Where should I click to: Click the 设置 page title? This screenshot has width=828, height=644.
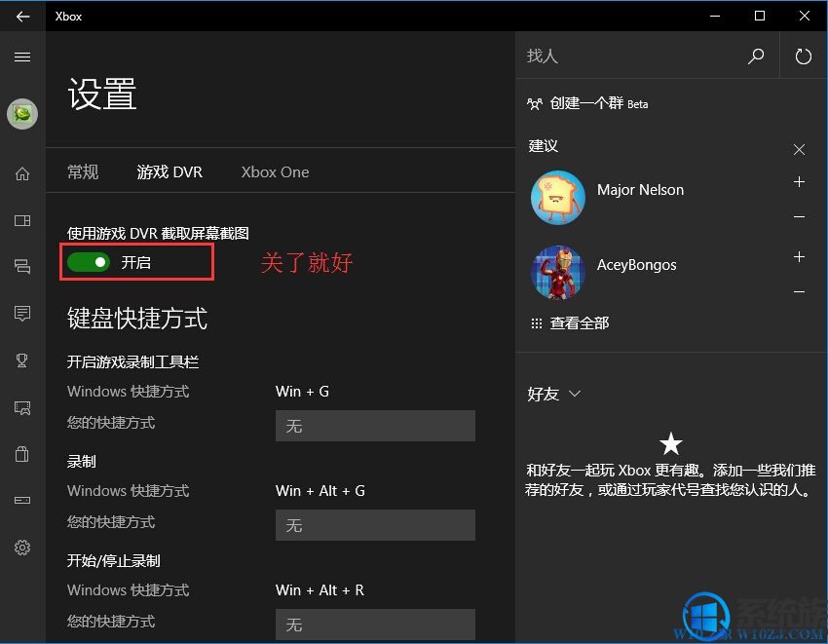click(102, 95)
